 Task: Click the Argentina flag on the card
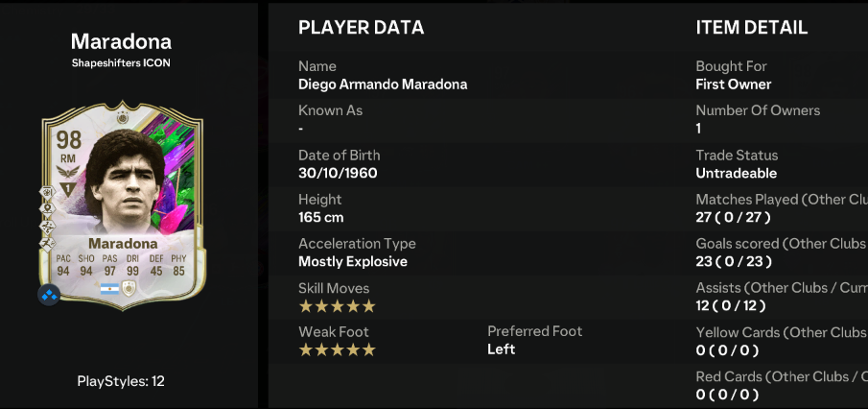click(109, 287)
